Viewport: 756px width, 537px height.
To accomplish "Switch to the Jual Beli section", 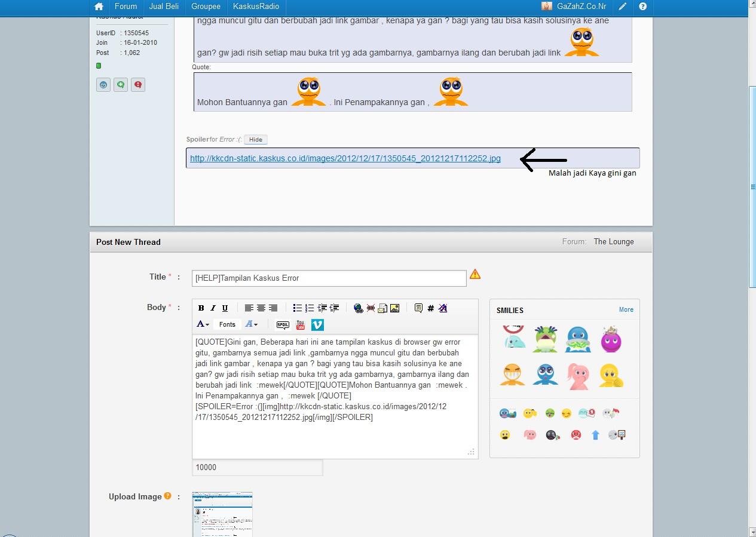I will [x=163, y=7].
